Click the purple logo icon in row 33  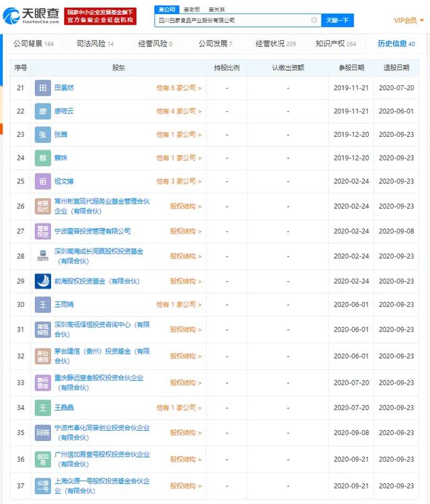click(43, 383)
